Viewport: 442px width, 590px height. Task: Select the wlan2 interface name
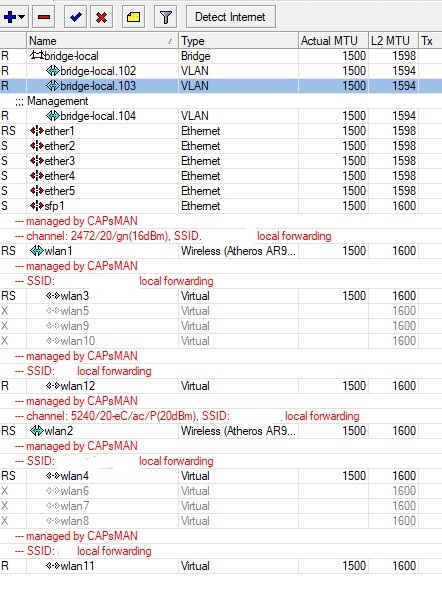[x=58, y=431]
